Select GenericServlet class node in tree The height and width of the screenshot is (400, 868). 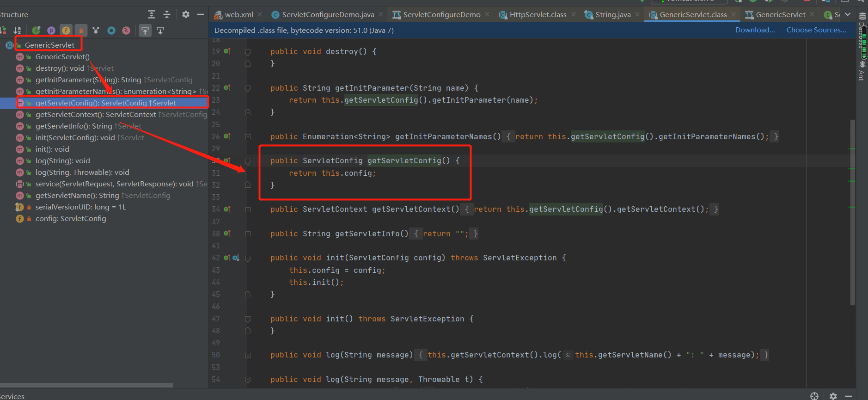coord(49,45)
